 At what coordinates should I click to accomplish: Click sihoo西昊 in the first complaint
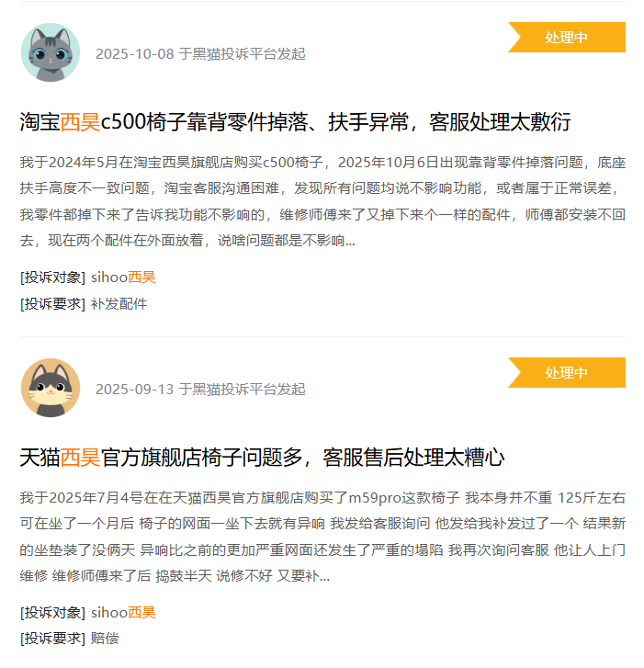[123, 277]
